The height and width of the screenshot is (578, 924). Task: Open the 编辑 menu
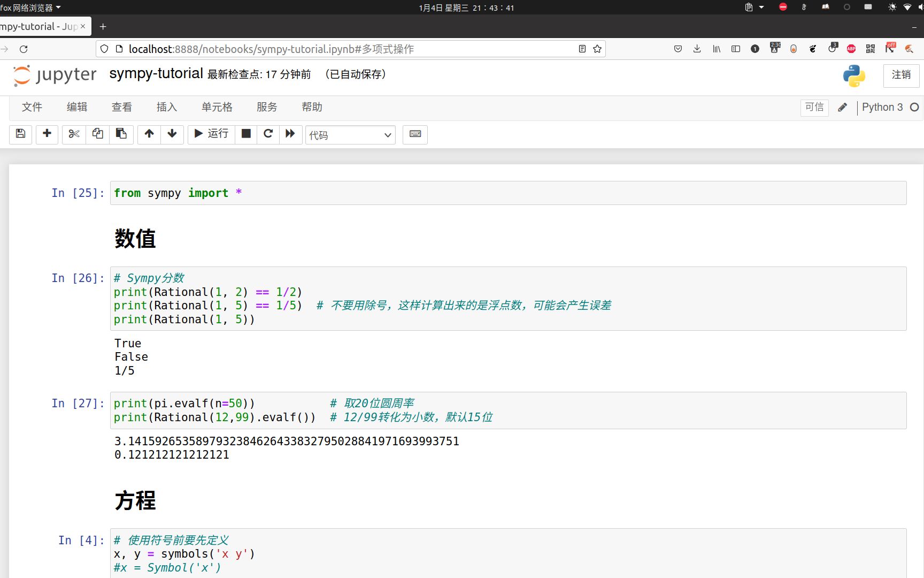point(77,107)
